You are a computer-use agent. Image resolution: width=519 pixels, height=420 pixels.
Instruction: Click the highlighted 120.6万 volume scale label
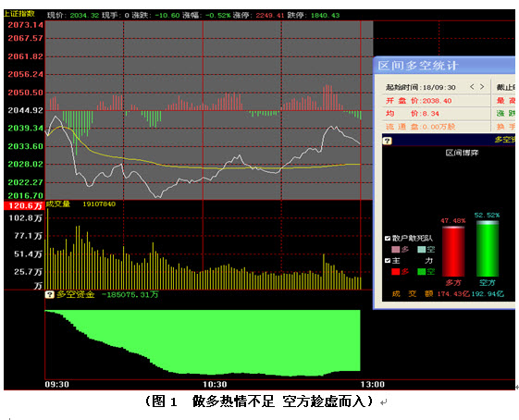point(24,205)
